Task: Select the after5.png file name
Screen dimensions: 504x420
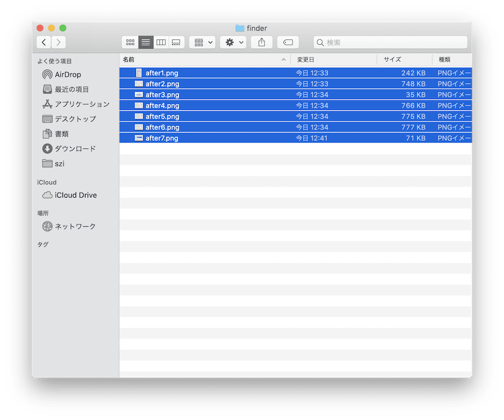Action: click(162, 116)
